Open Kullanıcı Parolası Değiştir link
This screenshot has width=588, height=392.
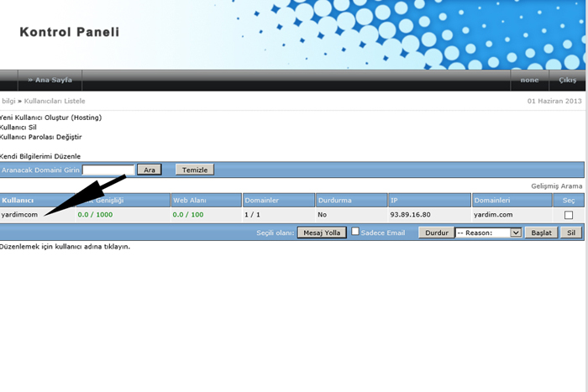point(40,137)
